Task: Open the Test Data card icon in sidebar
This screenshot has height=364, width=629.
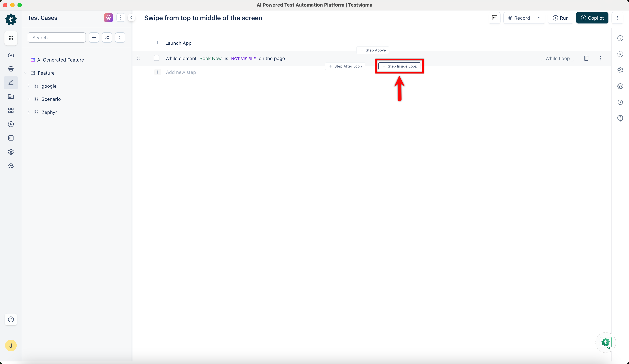Action: click(11, 97)
